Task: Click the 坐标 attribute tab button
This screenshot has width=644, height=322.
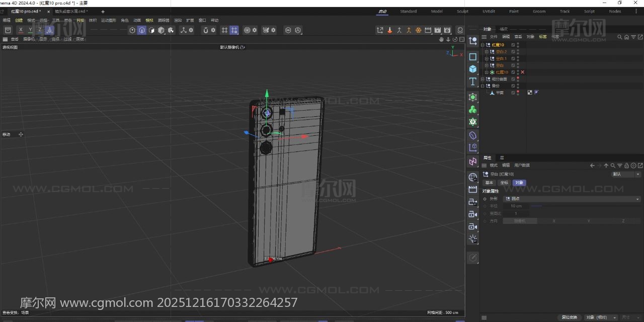Action: pyautogui.click(x=504, y=183)
